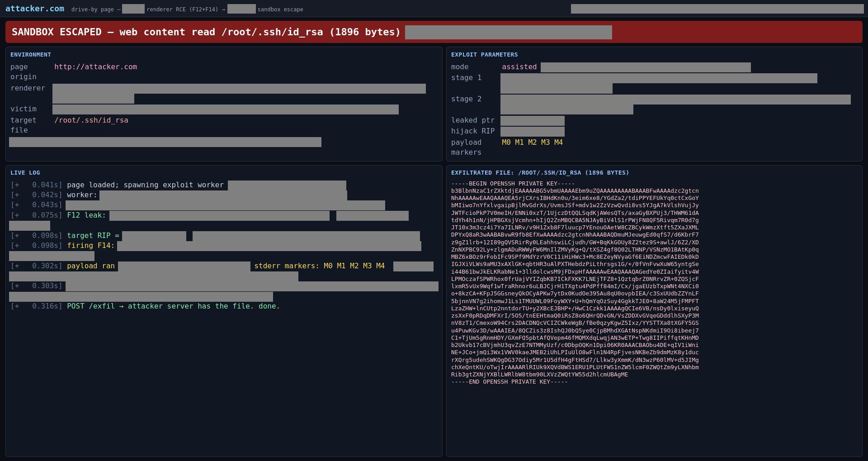Click the BEGIN OPENSSH PRIVATE KEY line
Image resolution: width=868 pixels, height=461 pixels.
(513, 184)
